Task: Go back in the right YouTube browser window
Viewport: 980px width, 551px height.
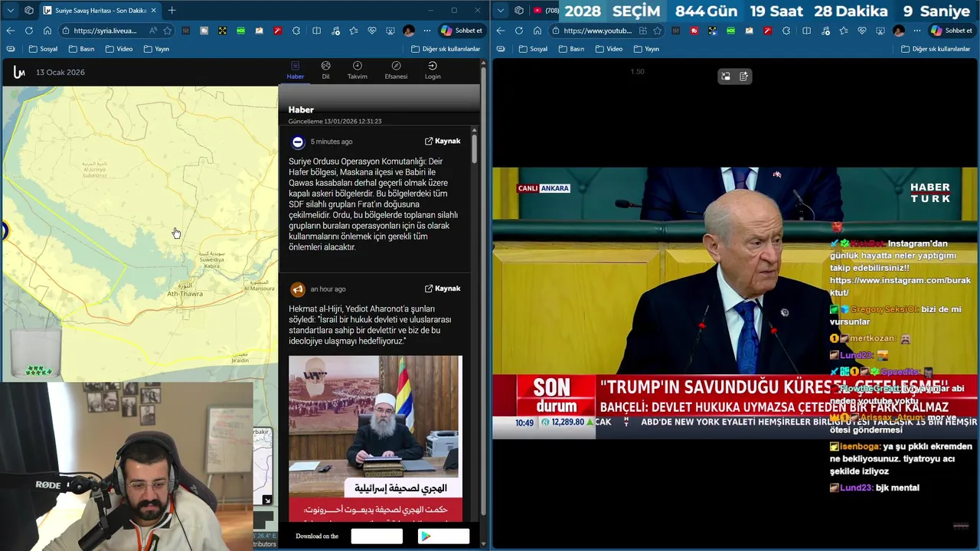Action: [x=501, y=31]
